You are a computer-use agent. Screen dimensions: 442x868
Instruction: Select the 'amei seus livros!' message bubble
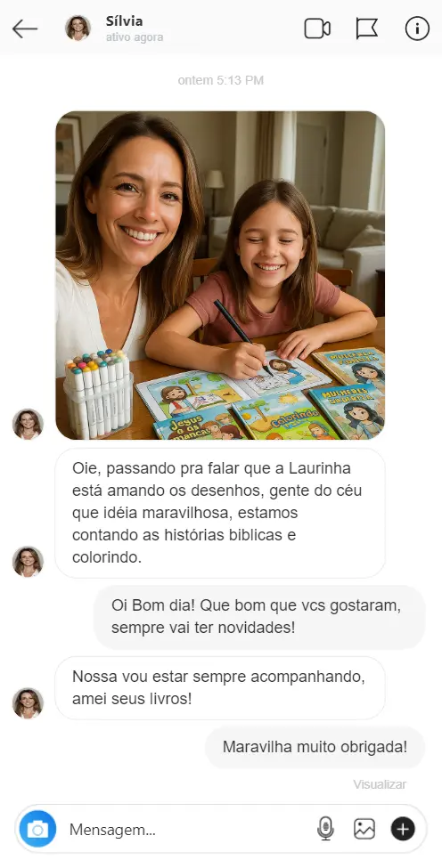pyautogui.click(x=220, y=687)
